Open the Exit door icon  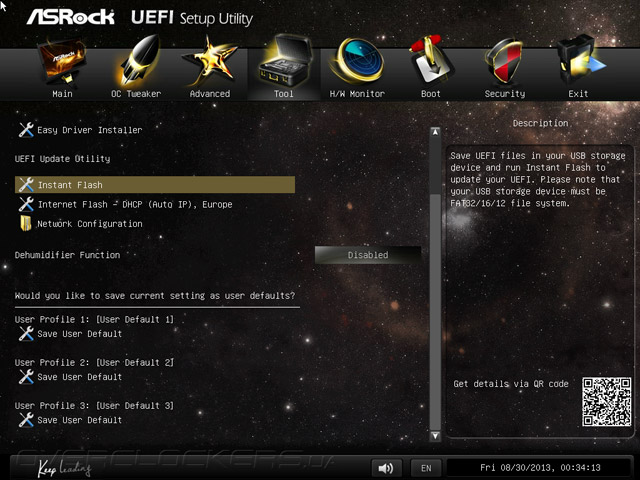click(580, 60)
